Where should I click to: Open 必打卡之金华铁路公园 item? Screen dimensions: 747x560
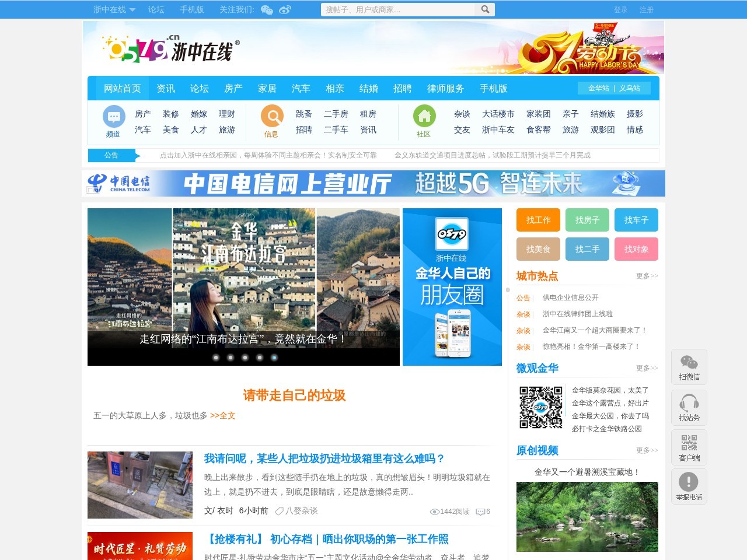point(607,429)
